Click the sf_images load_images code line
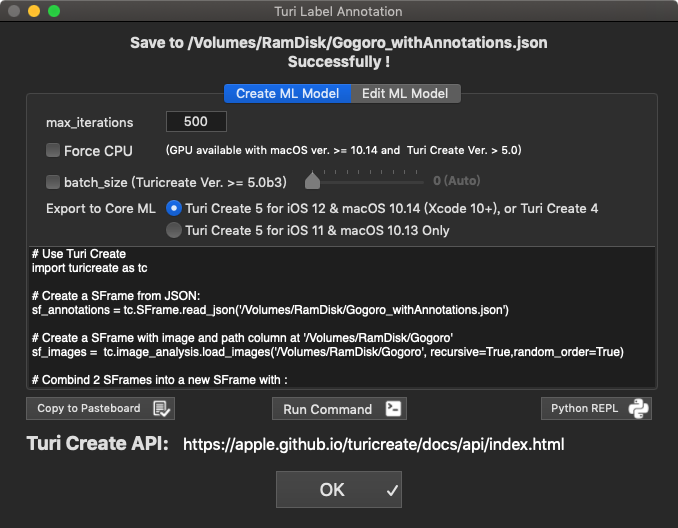The image size is (678, 528). coord(328,352)
